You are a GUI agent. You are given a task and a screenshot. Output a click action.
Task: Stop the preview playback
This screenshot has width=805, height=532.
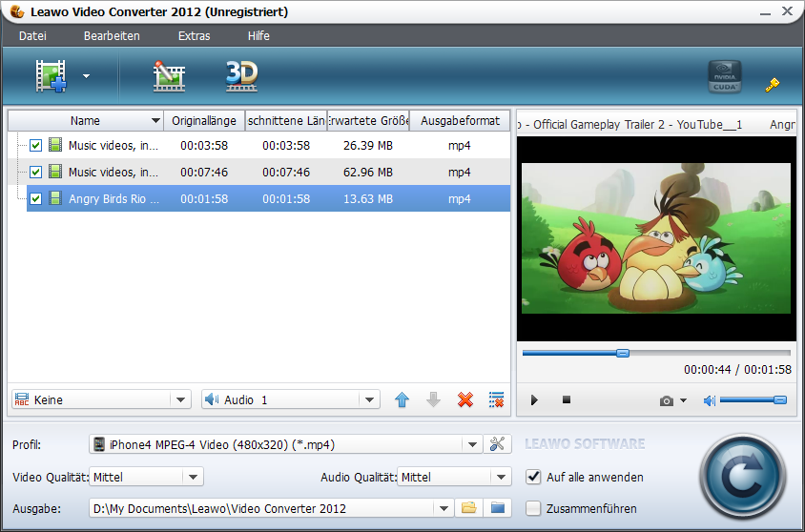coord(567,399)
